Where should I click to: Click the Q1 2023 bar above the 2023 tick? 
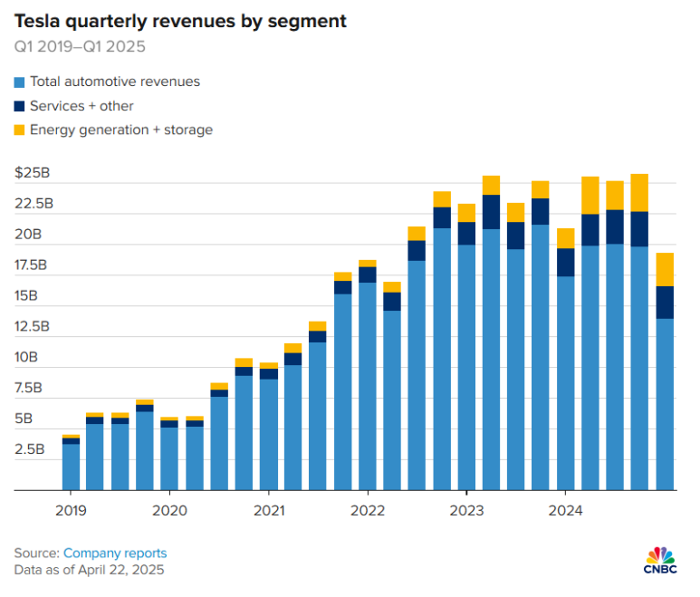point(466,347)
